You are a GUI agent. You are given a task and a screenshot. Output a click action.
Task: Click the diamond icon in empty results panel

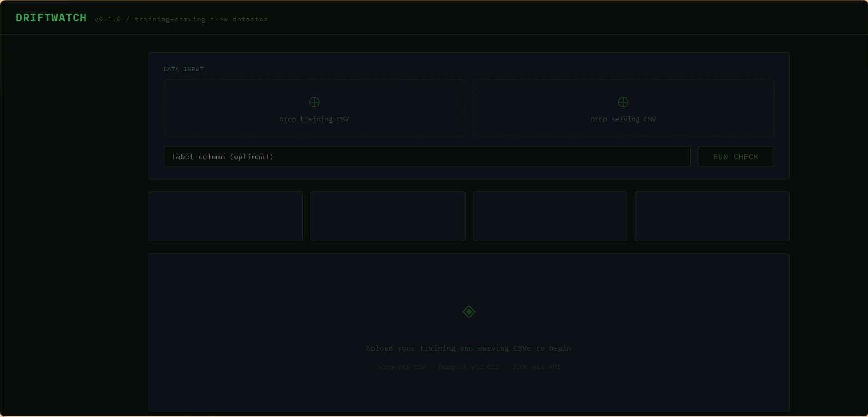(x=469, y=312)
